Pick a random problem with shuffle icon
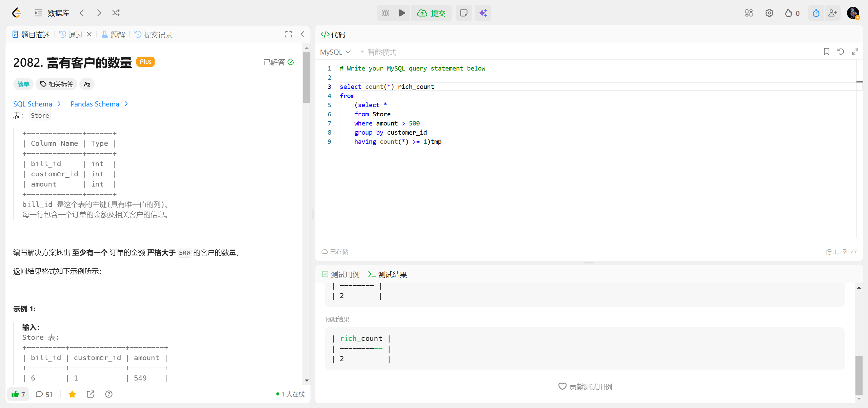 tap(115, 13)
